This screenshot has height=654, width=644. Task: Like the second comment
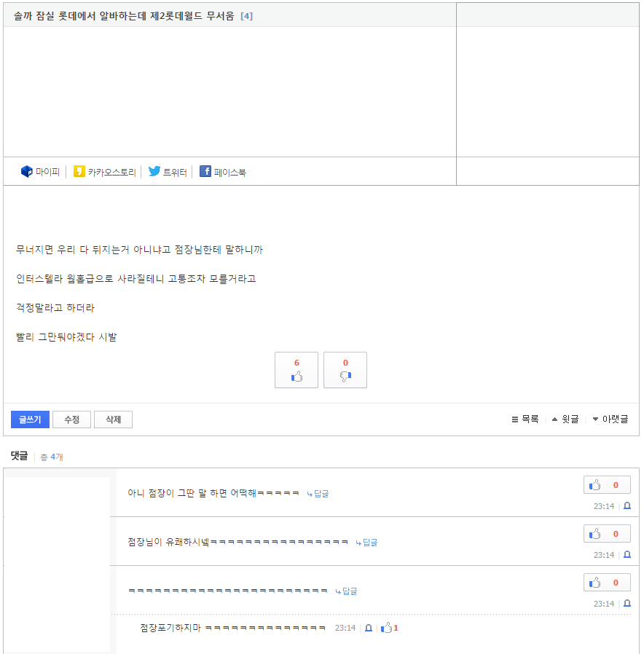pos(606,533)
